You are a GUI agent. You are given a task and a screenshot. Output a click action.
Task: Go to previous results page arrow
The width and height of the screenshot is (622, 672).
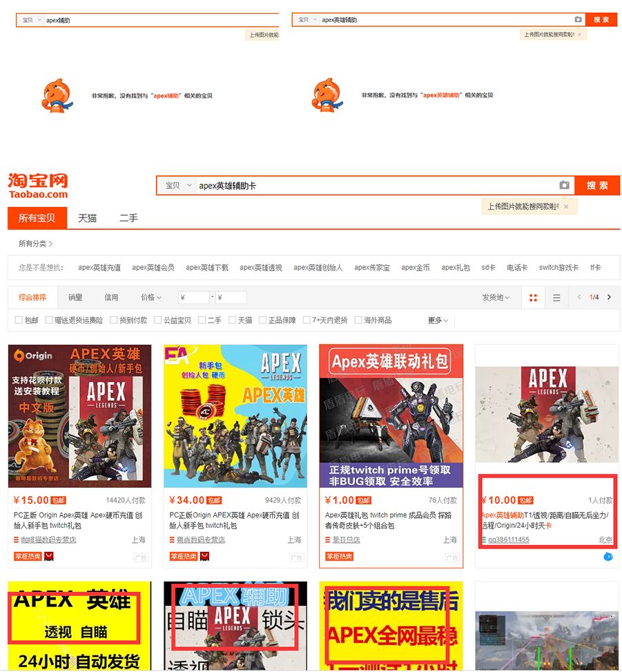click(579, 297)
